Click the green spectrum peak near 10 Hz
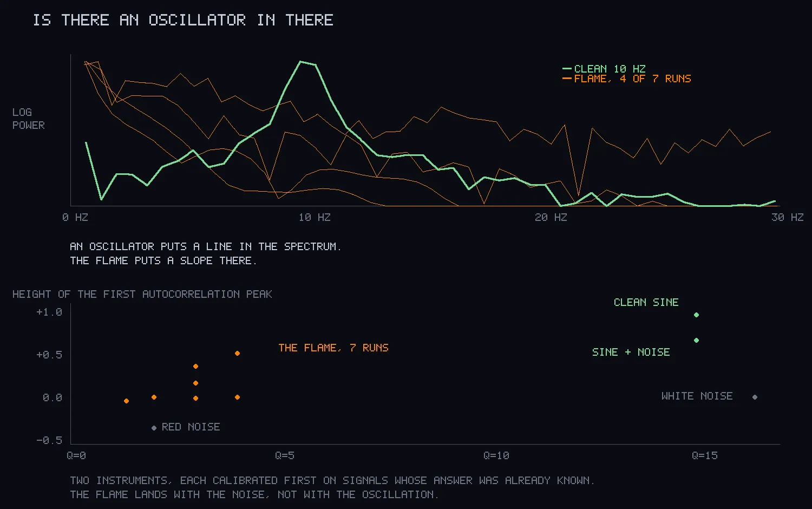This screenshot has height=509, width=812. click(x=301, y=62)
